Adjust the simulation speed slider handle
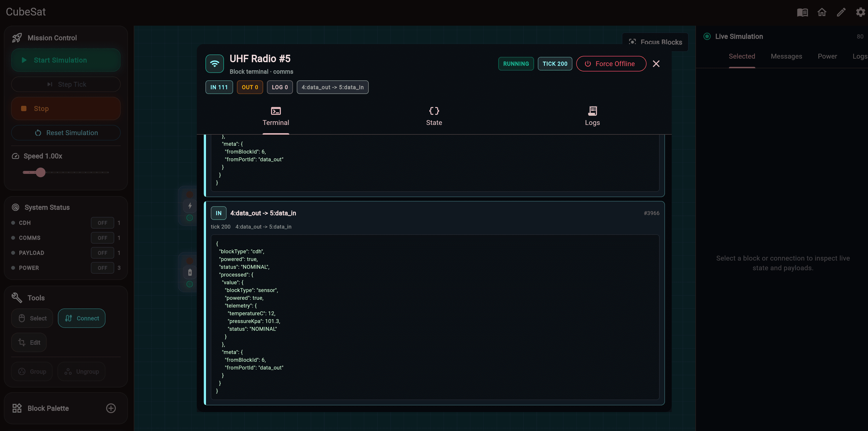The image size is (868, 431). tap(41, 172)
